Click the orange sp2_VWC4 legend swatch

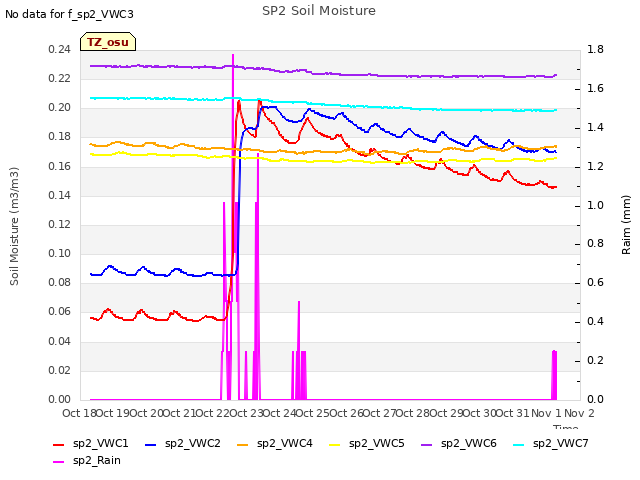243,444
